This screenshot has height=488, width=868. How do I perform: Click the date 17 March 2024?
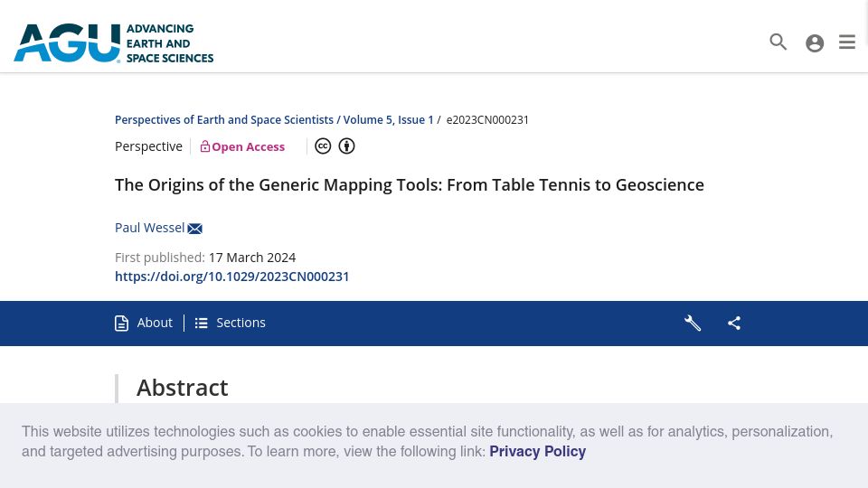[x=252, y=258]
